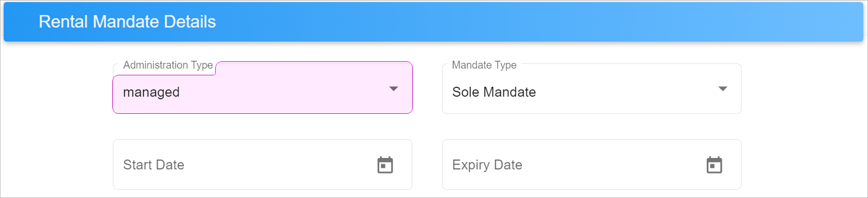Focus the Start Date input field

pyautogui.click(x=263, y=164)
